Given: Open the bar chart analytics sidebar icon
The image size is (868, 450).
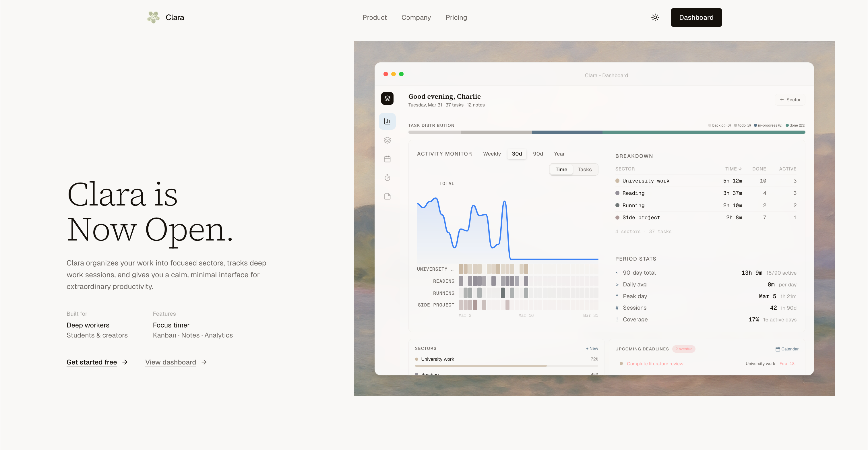Looking at the screenshot, I should click(x=387, y=121).
